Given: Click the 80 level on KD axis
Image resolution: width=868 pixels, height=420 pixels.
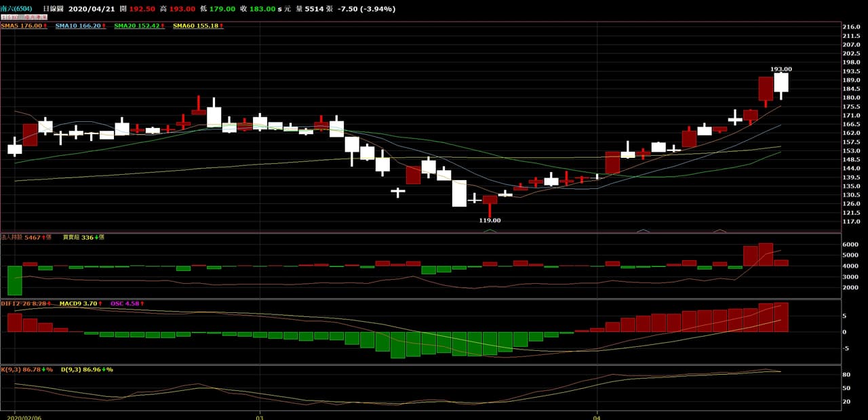Looking at the screenshot, I should coord(846,375).
